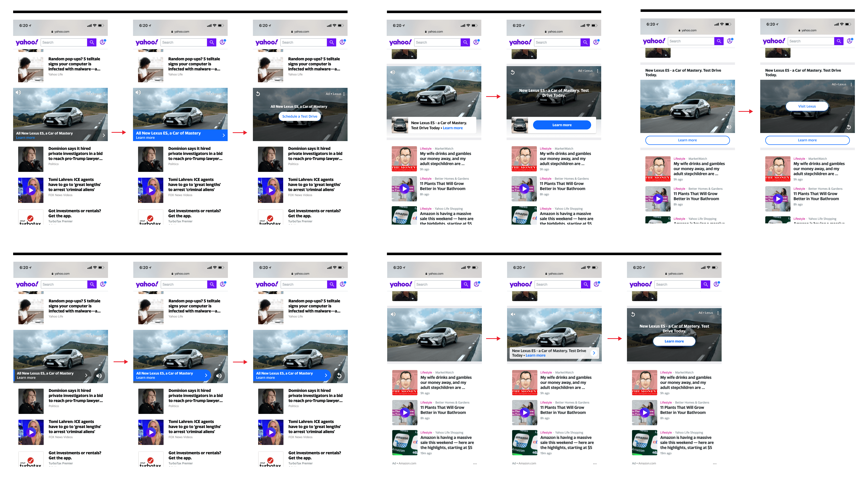Click the 'Schedule a Test Drive' button

pyautogui.click(x=300, y=116)
